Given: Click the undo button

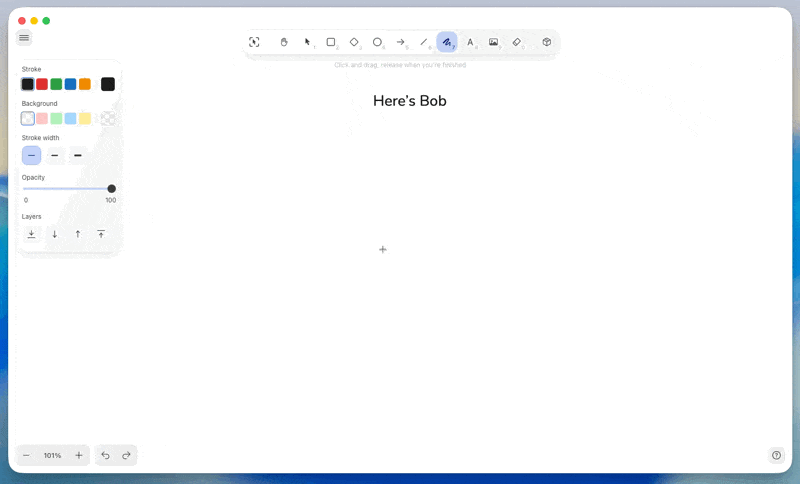Looking at the screenshot, I should tap(105, 455).
